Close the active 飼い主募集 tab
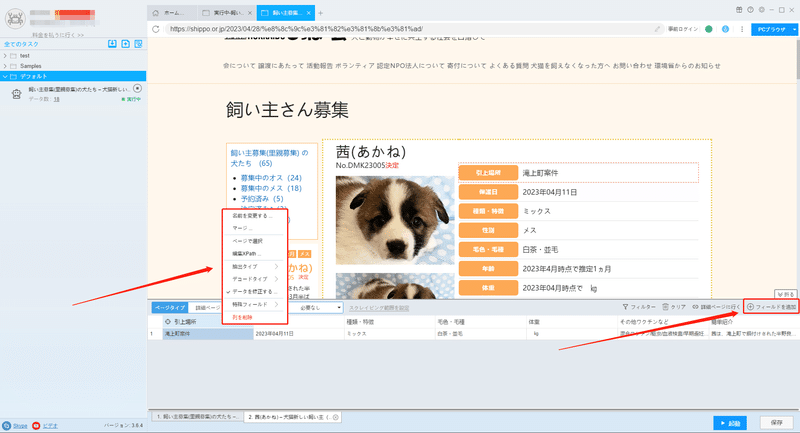This screenshot has height=433, width=800. (x=309, y=13)
